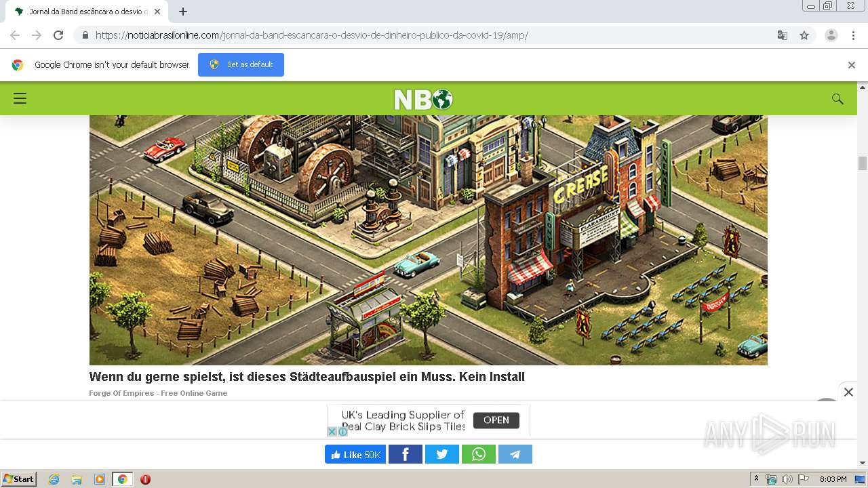Open the Windows Start menu
Screen dimensions: 868x488
tap(19, 479)
